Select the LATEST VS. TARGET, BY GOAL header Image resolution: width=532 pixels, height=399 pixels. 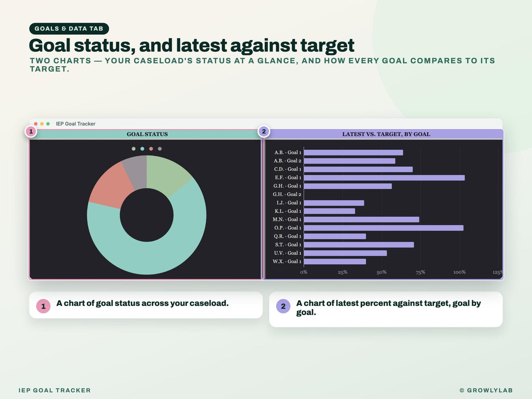tap(386, 134)
